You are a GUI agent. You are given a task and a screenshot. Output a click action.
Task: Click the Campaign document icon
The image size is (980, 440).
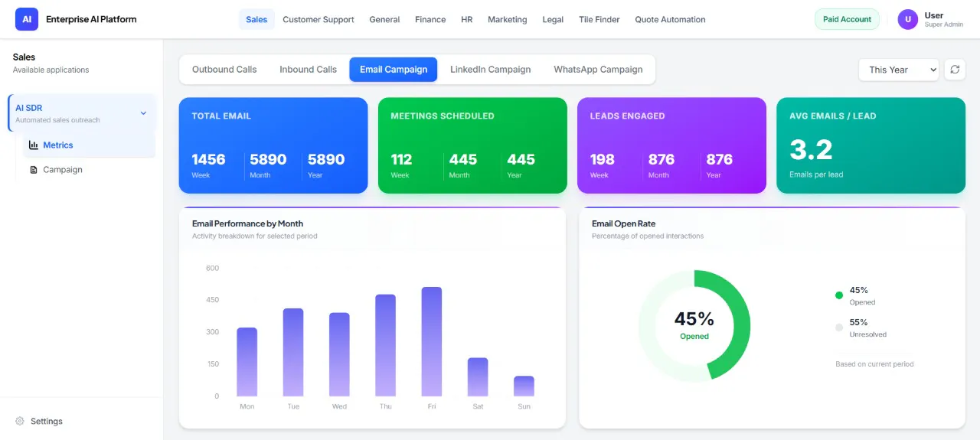pos(34,170)
